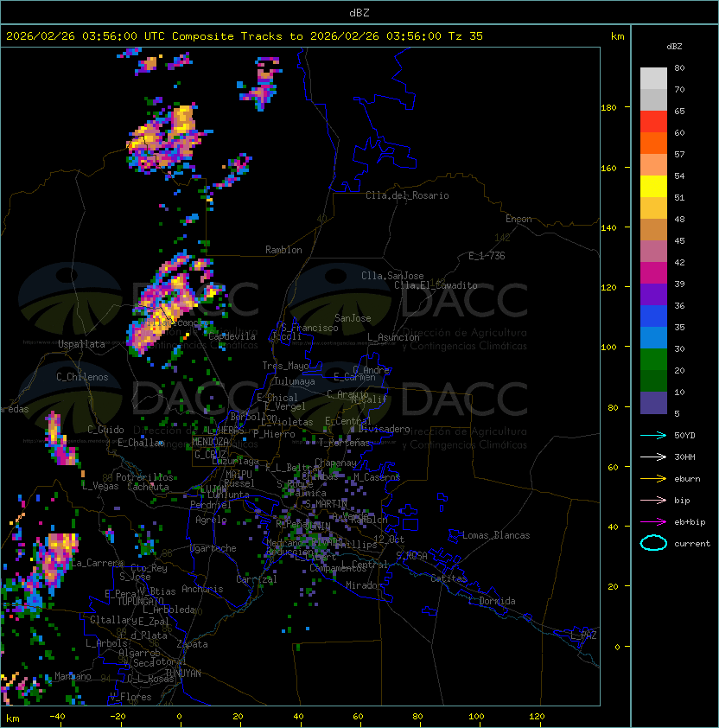
Task: Click the 'dBZ' title at the top
Action: tap(359, 12)
